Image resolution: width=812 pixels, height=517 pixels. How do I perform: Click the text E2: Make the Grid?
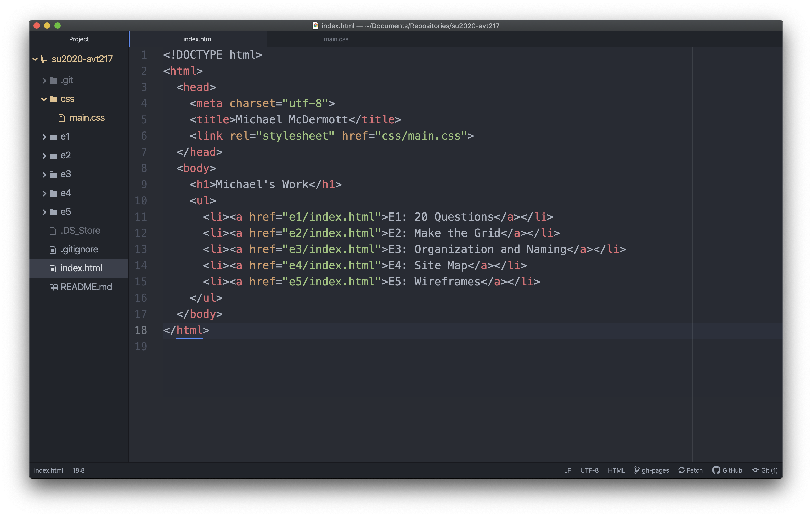click(x=444, y=233)
